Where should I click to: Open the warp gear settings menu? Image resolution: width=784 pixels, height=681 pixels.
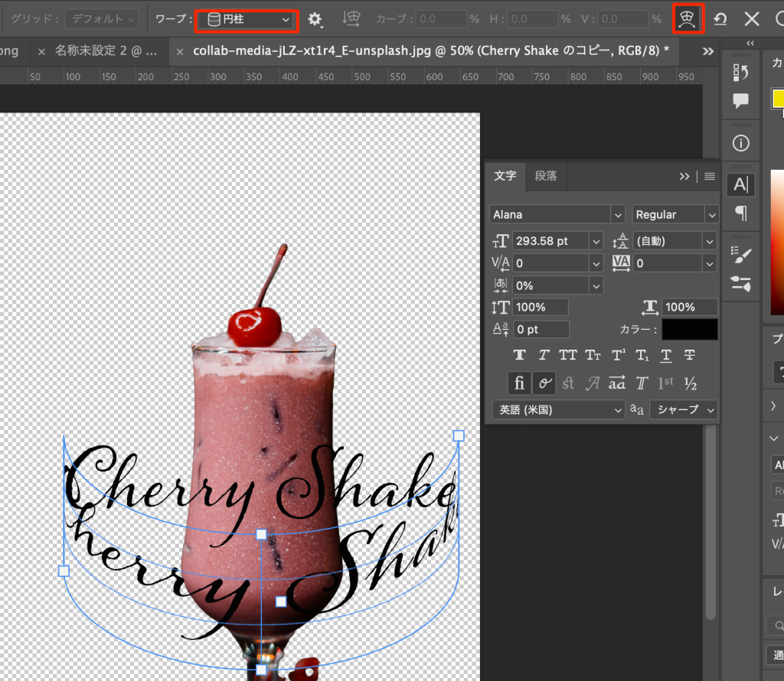click(315, 19)
